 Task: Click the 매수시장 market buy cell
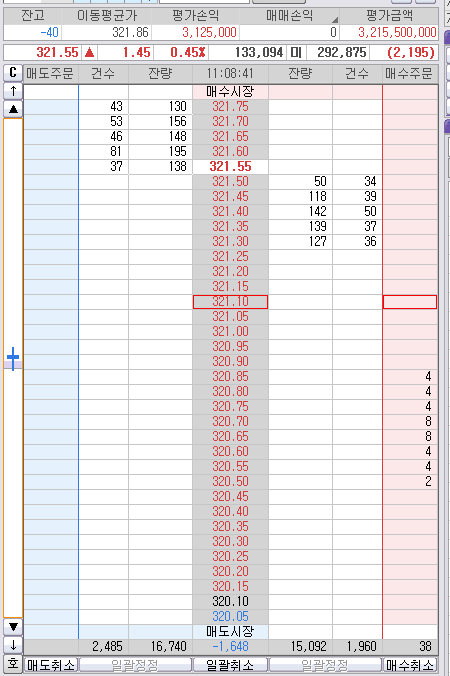(x=230, y=91)
